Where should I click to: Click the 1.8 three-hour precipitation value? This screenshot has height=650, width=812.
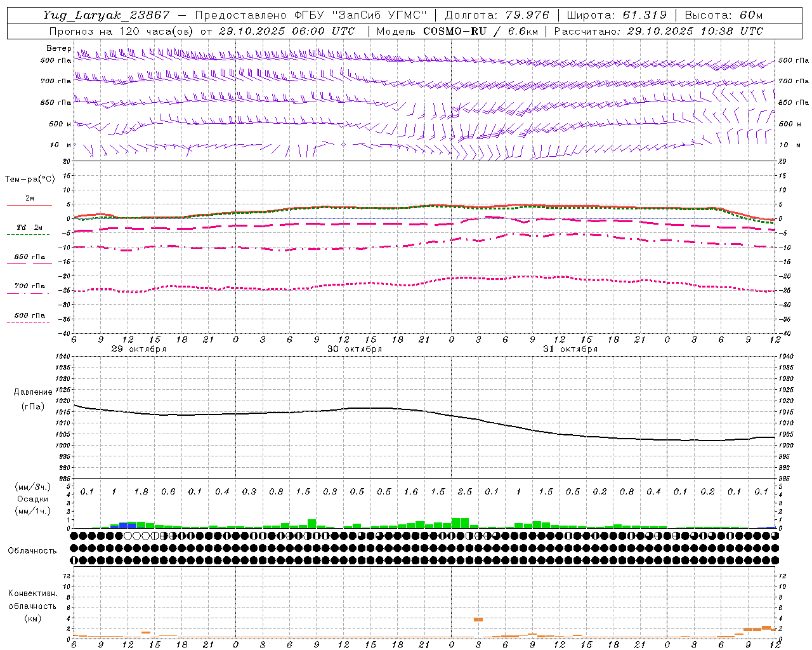(141, 492)
